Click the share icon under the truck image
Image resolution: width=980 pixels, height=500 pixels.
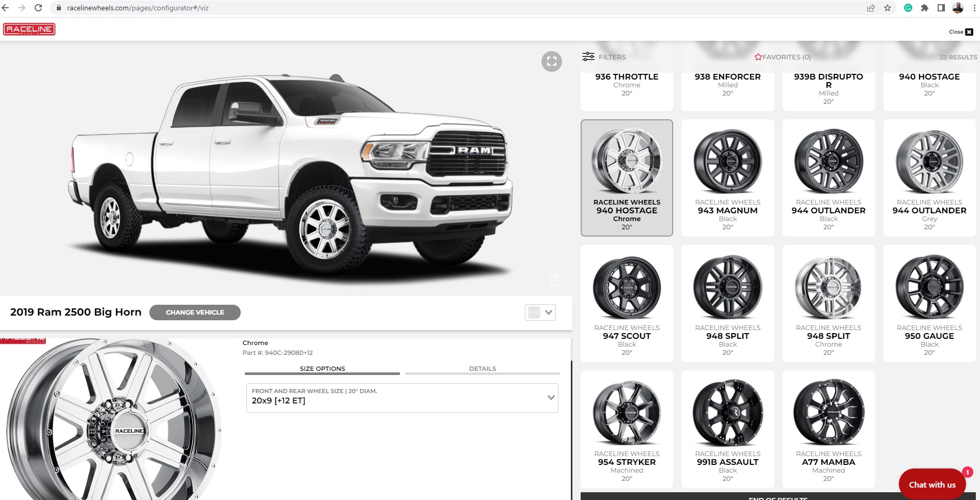[555, 279]
